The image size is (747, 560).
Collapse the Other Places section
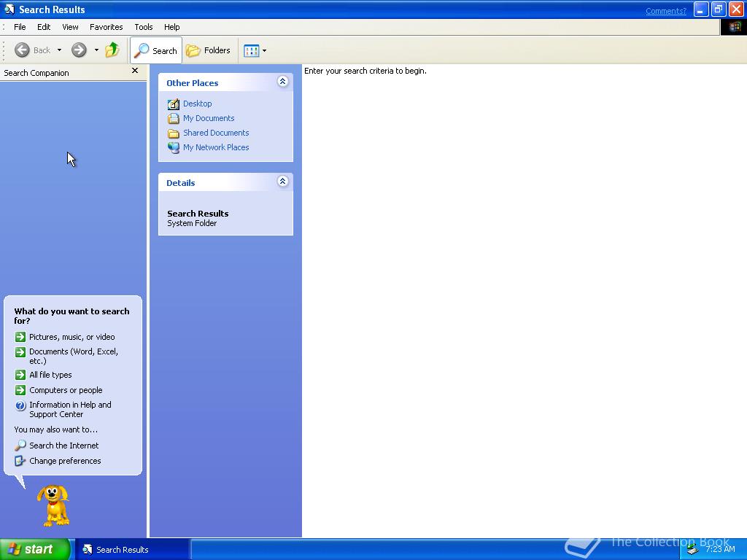coord(282,82)
